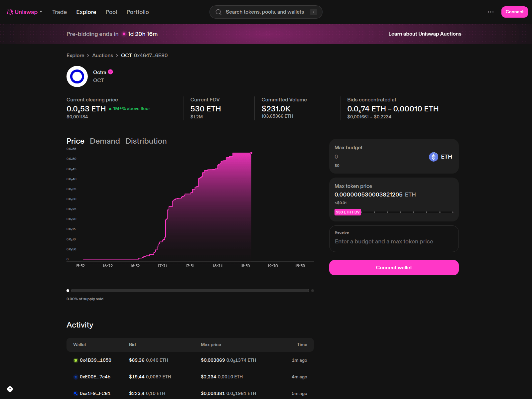The height and width of the screenshot is (399, 532).
Task: Click the Max price column header
Action: (211, 345)
